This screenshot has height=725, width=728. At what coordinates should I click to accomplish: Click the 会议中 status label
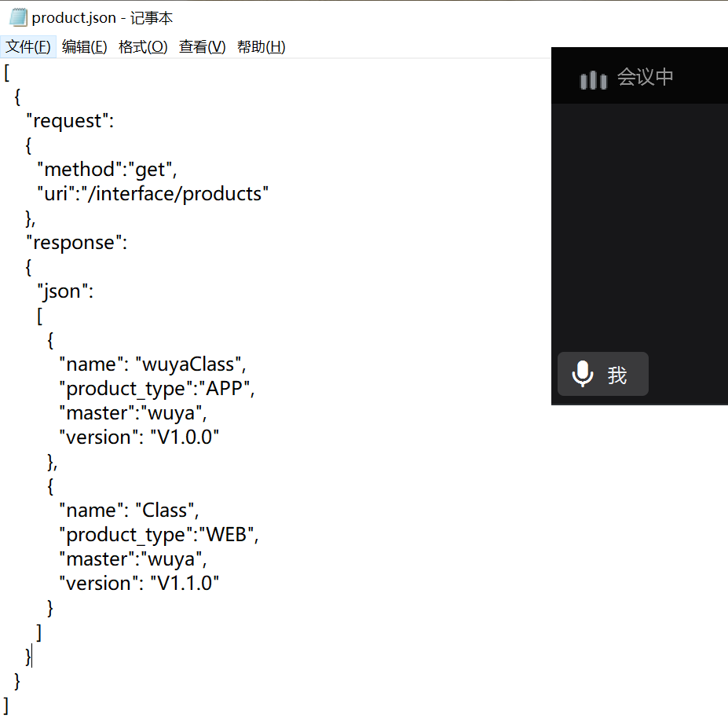645,77
